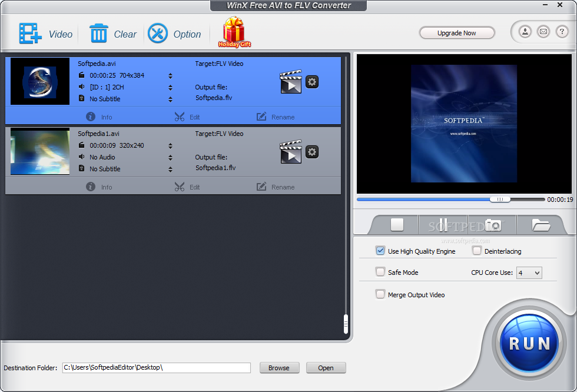Minimize the converter window
The image size is (577, 392).
[545, 5]
